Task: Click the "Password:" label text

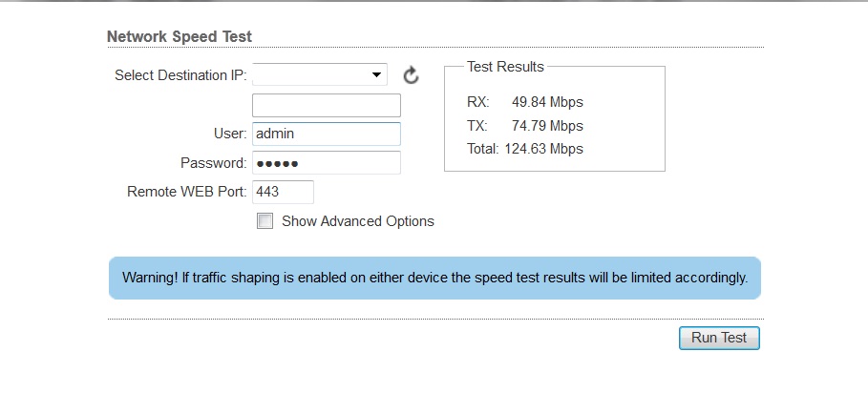Action: click(214, 163)
